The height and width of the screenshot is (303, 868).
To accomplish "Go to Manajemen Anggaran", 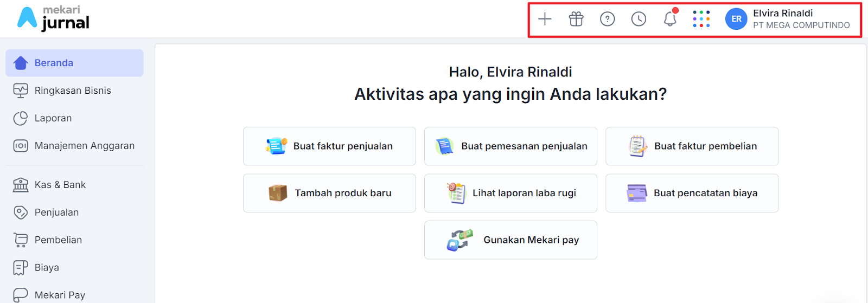I will [74, 146].
